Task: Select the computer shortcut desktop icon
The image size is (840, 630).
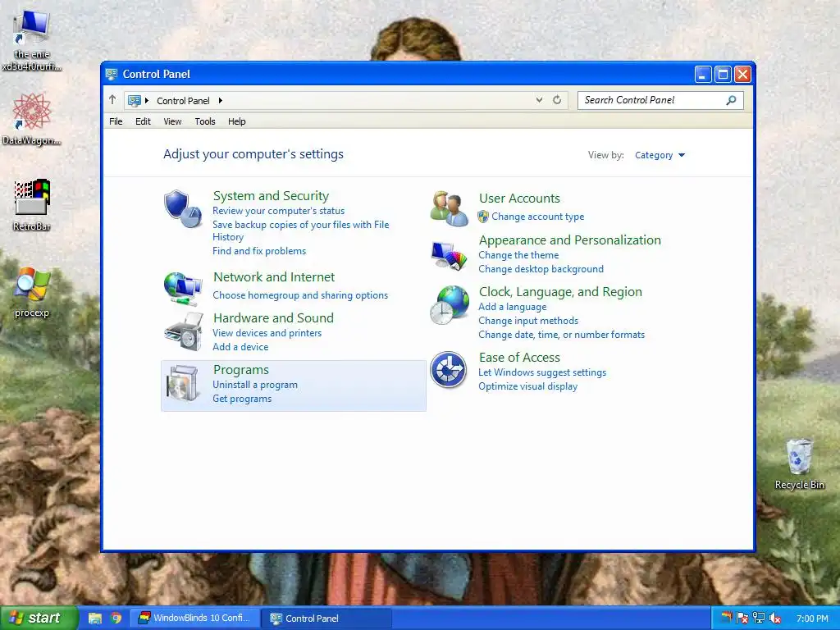Action: (x=32, y=41)
